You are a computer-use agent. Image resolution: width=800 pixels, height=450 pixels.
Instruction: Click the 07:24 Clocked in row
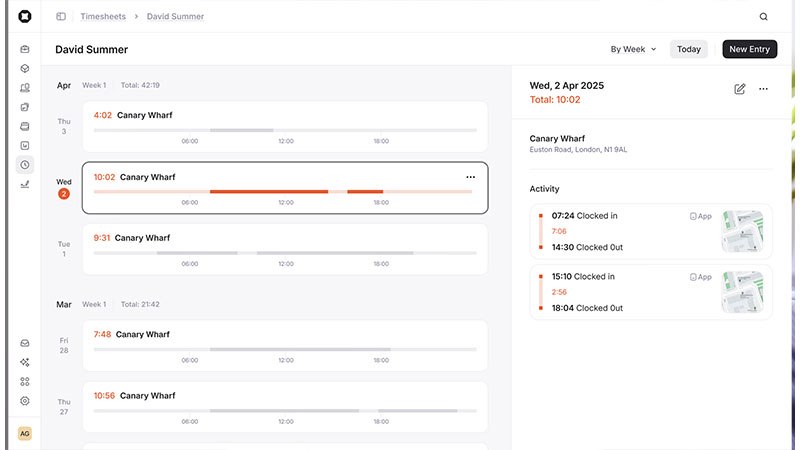click(x=585, y=216)
